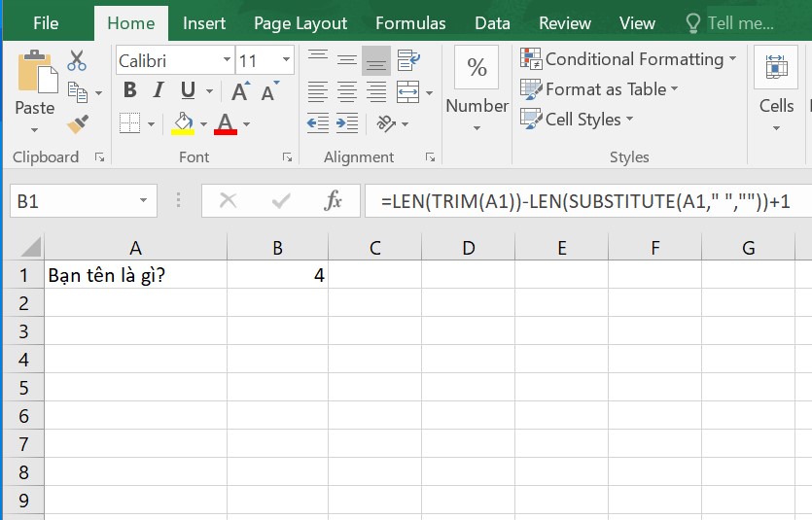This screenshot has width=812, height=520.
Task: Align text right
Action: (x=376, y=92)
